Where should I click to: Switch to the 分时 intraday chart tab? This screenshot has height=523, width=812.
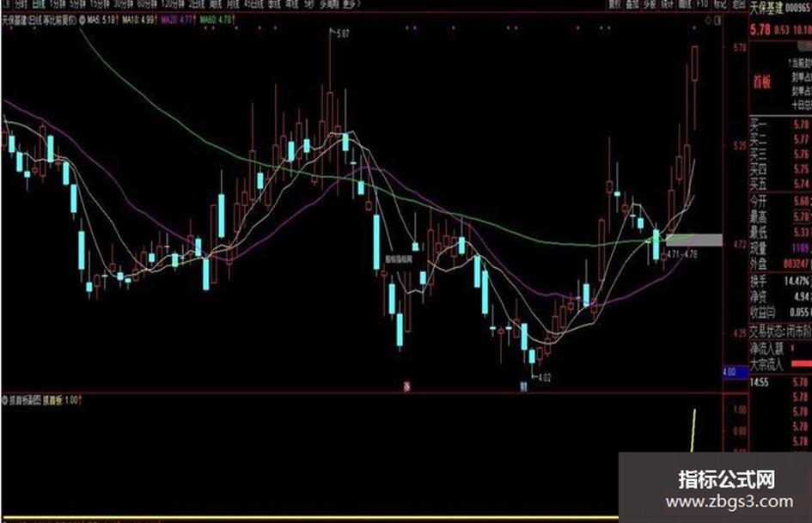point(21,4)
